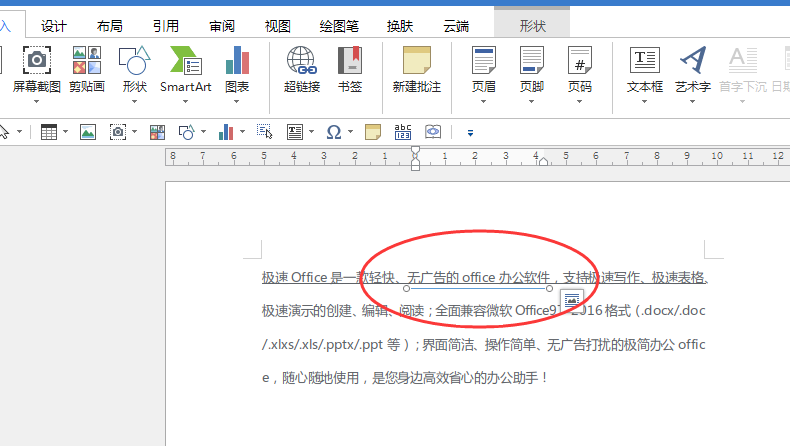Click the right end handle of the line
The width and height of the screenshot is (790, 446).
pos(549,289)
